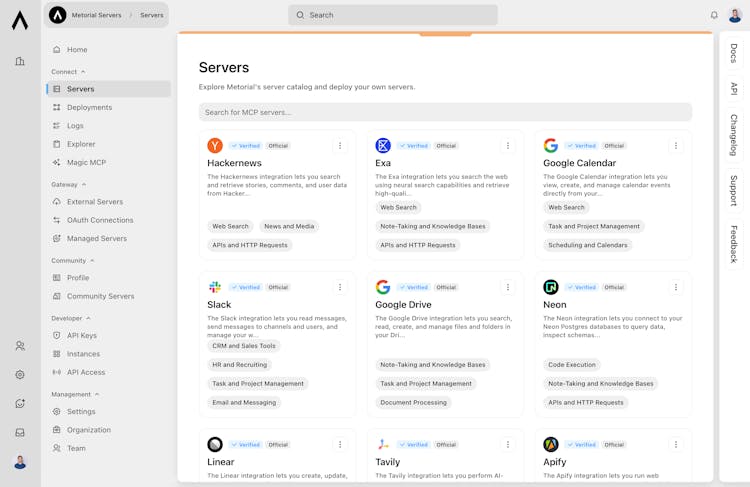Click the Slack logo icon
The image size is (750, 487).
tap(215, 287)
